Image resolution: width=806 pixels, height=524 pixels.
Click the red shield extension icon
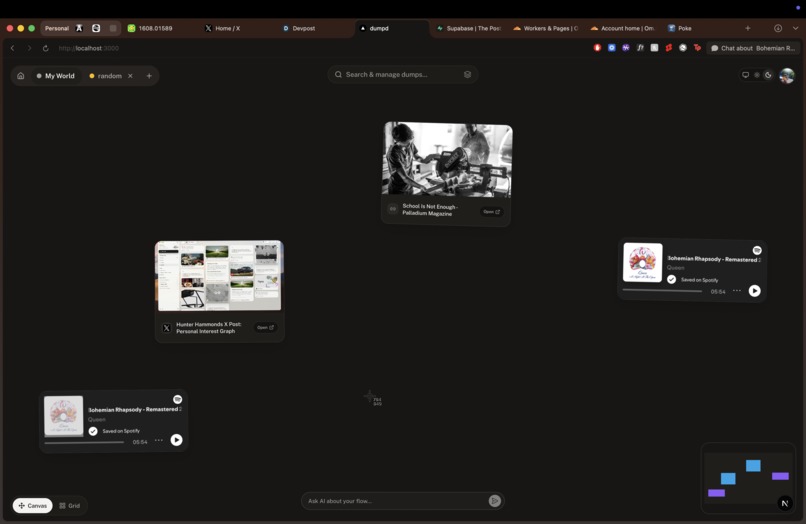(x=597, y=48)
